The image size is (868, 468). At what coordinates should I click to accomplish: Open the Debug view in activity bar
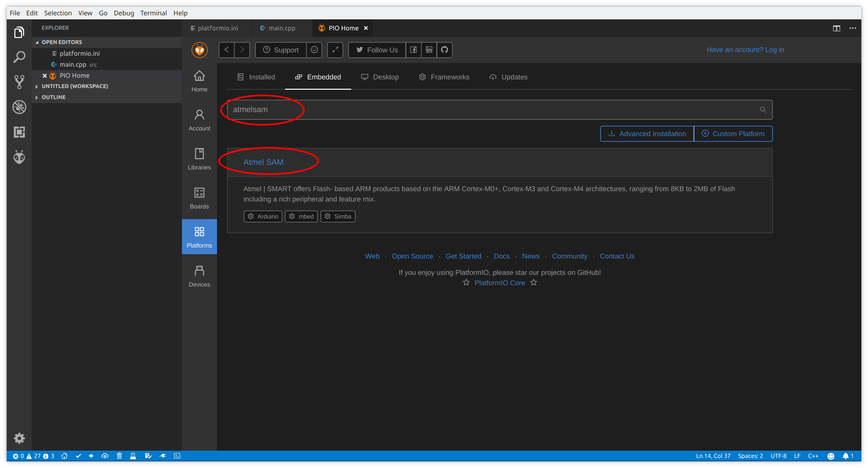tap(19, 107)
